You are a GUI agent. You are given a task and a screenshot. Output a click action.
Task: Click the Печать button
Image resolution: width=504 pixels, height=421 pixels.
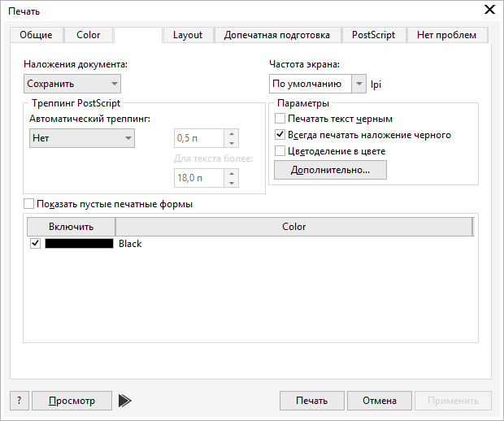312,401
